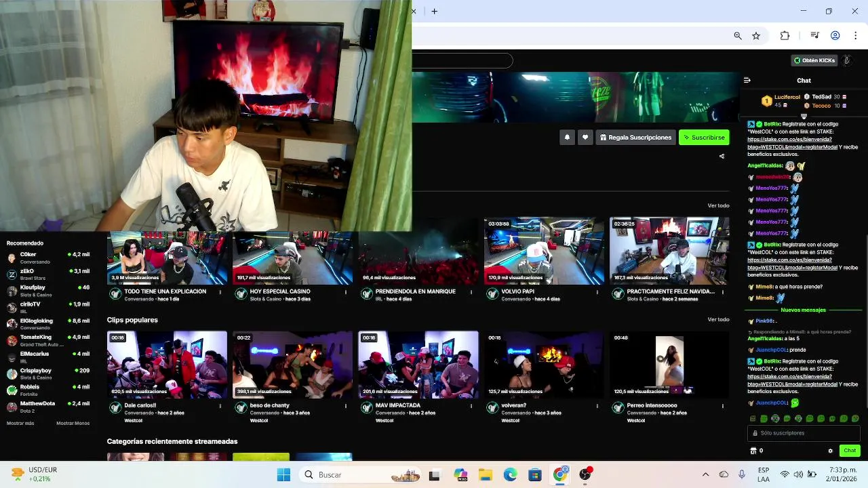Open options menu for Dale carlos!! clip
Viewport: 868px width, 488px height.
[220, 406]
